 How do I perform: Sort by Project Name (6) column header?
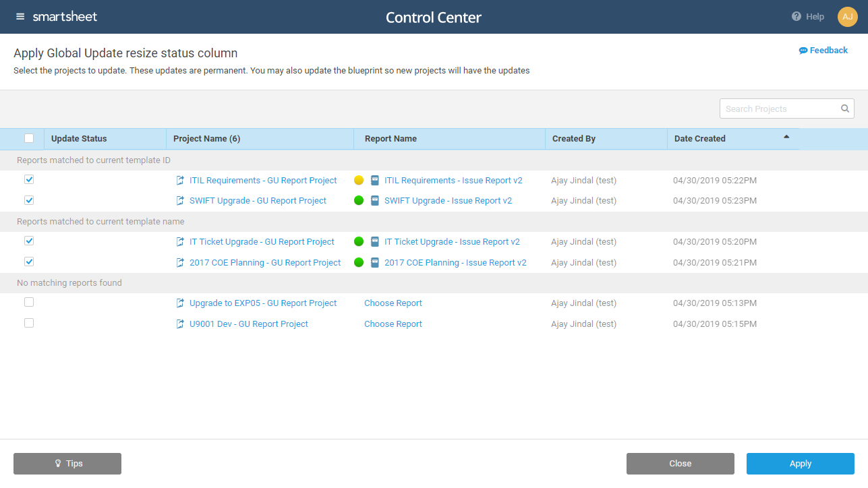click(x=260, y=139)
